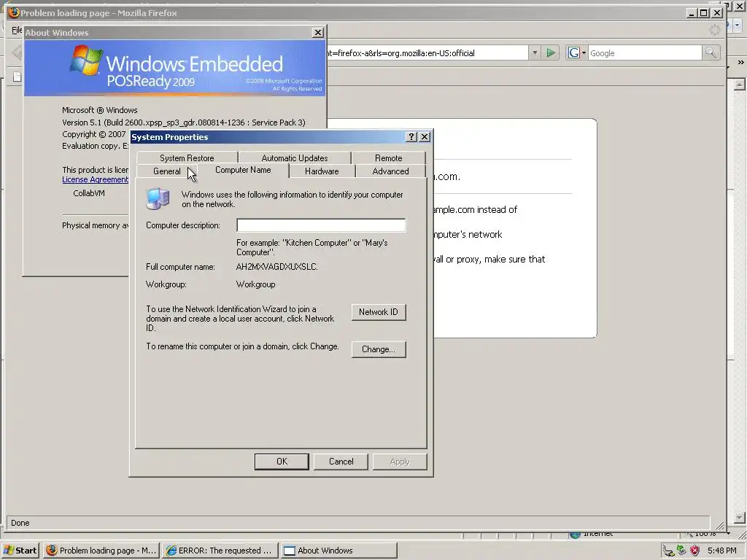Open the Google search engine selector
Image resolution: width=747 pixels, height=560 pixels.
click(577, 52)
